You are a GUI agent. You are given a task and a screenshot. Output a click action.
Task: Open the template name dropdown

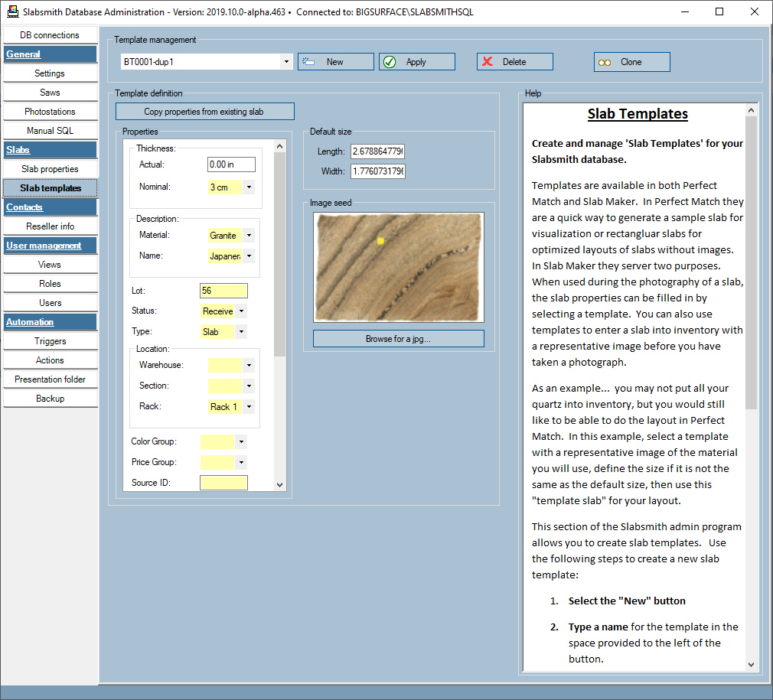(x=286, y=61)
